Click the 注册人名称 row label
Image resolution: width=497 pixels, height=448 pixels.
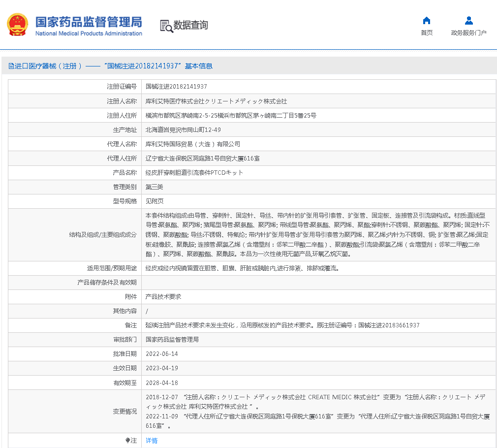click(x=122, y=101)
